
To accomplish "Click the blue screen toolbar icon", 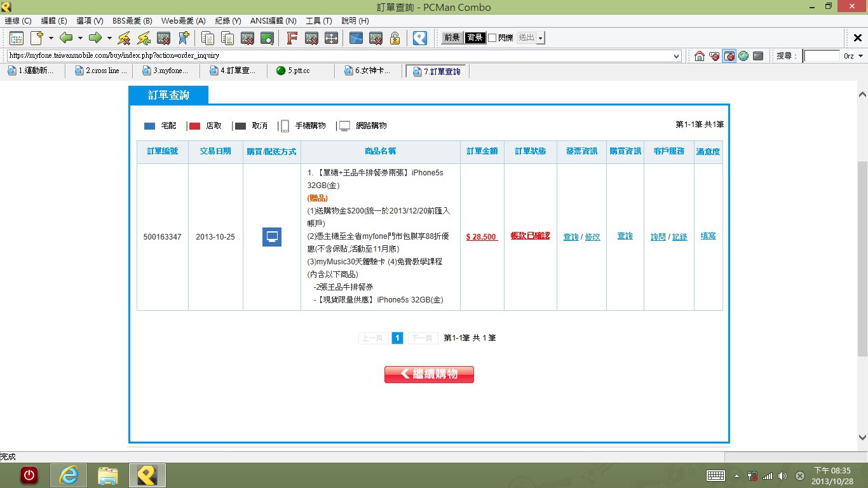I will point(356,38).
